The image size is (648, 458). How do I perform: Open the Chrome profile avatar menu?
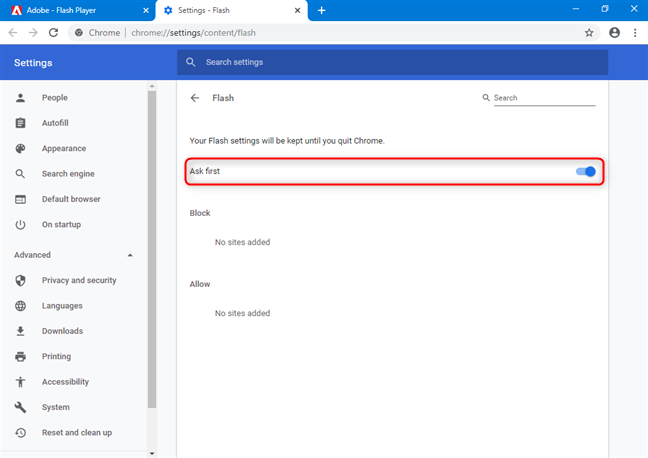615,33
